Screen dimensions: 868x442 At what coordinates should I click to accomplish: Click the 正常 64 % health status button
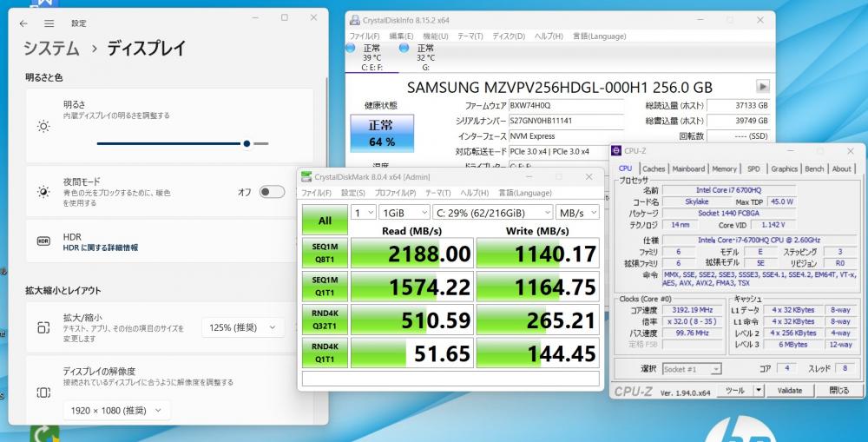(382, 134)
